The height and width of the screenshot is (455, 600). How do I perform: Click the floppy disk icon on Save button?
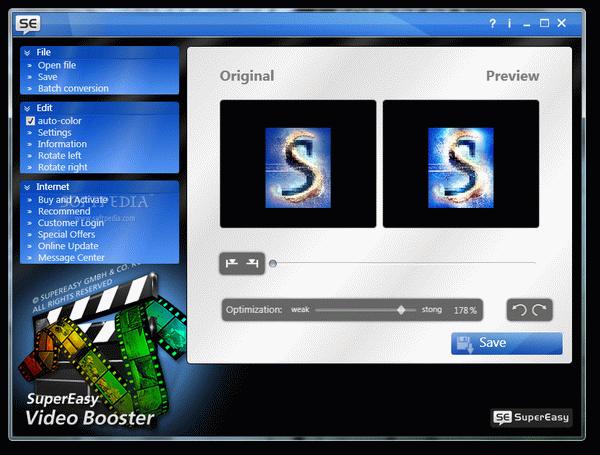(x=465, y=344)
